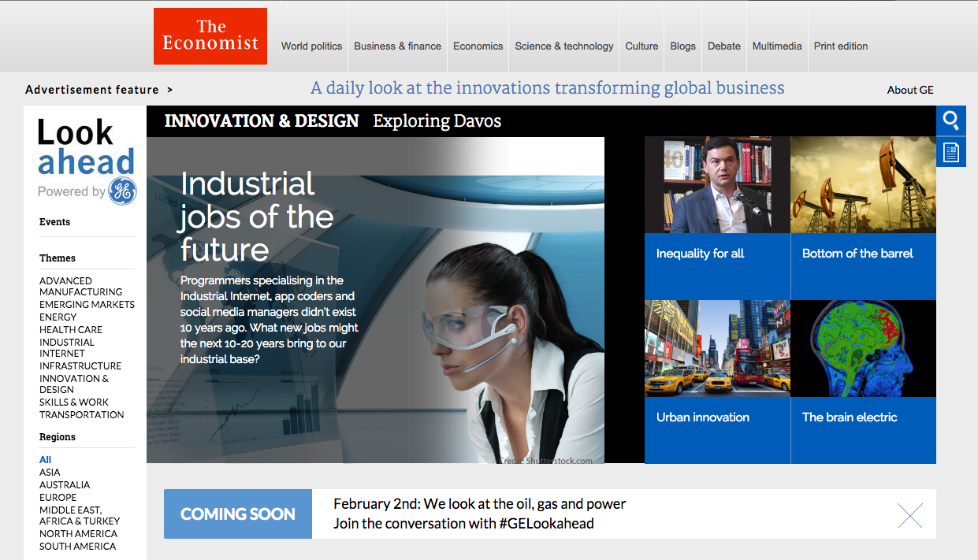The image size is (978, 560).
Task: Filter by North America region
Action: coord(78,533)
